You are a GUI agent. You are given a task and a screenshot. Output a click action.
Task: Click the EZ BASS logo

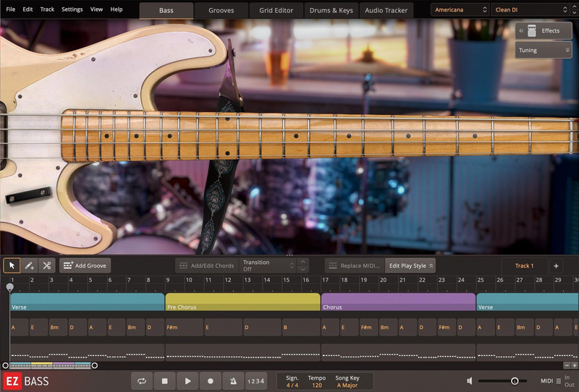point(27,381)
